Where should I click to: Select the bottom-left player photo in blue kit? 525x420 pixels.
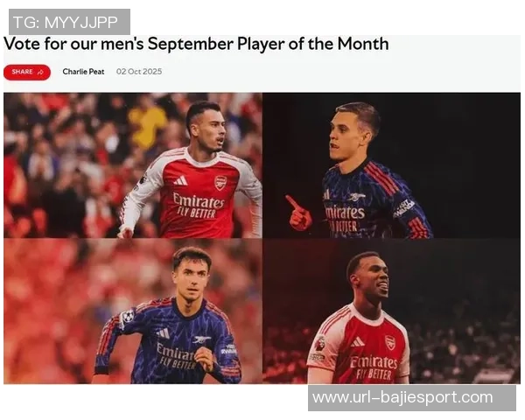[x=133, y=311]
